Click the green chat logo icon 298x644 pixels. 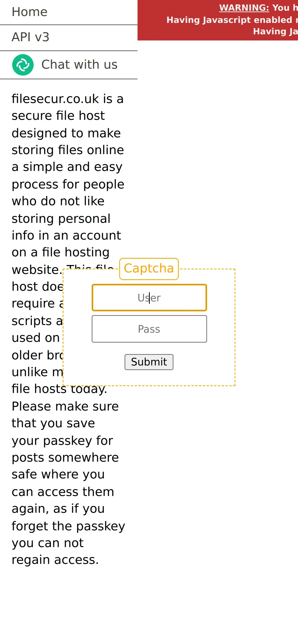23,65
